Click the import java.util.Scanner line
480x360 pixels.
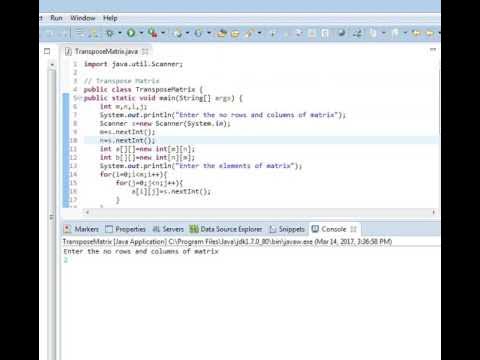[x=133, y=64]
